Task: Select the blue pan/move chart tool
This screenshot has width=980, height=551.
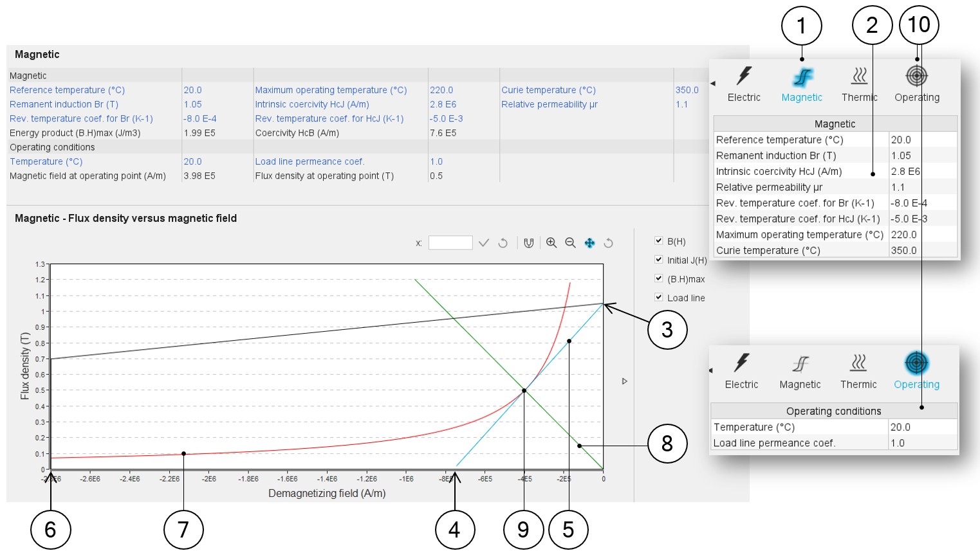Action: [x=589, y=243]
